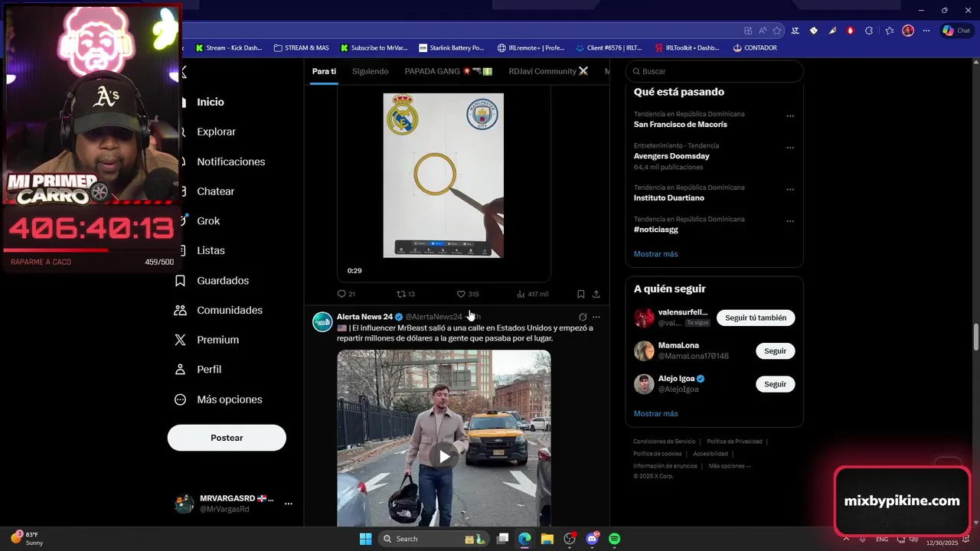Open Listas in the sidebar

(x=211, y=250)
